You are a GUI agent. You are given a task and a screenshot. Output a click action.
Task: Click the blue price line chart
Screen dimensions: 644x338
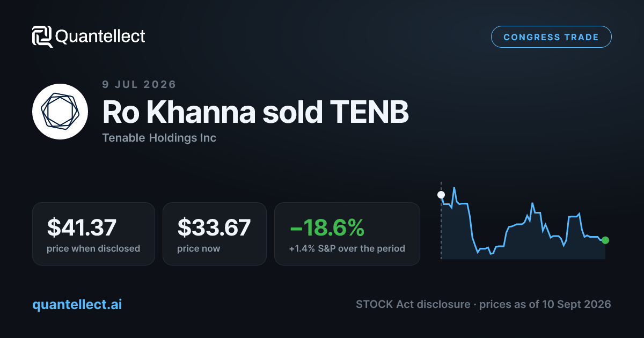pos(523,223)
